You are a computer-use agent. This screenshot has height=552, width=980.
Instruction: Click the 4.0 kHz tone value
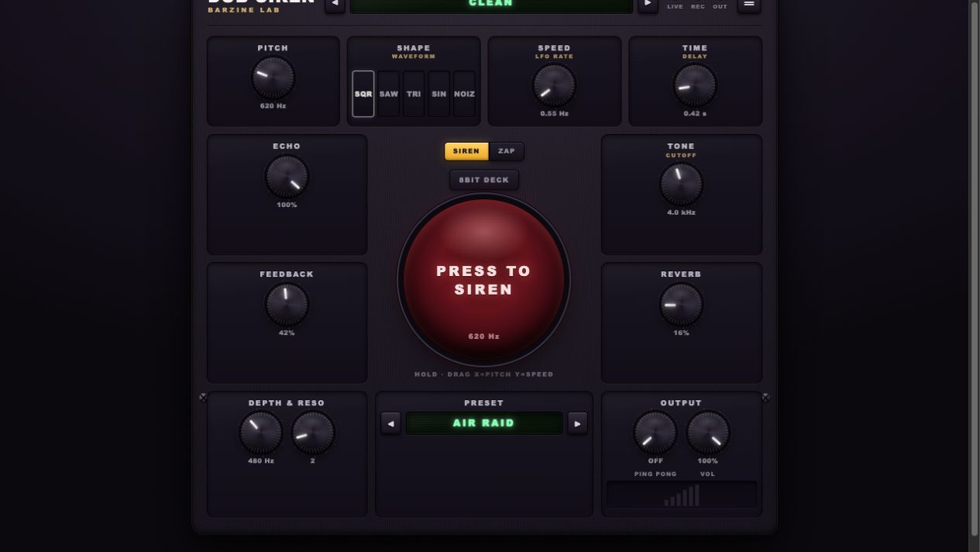tap(681, 212)
